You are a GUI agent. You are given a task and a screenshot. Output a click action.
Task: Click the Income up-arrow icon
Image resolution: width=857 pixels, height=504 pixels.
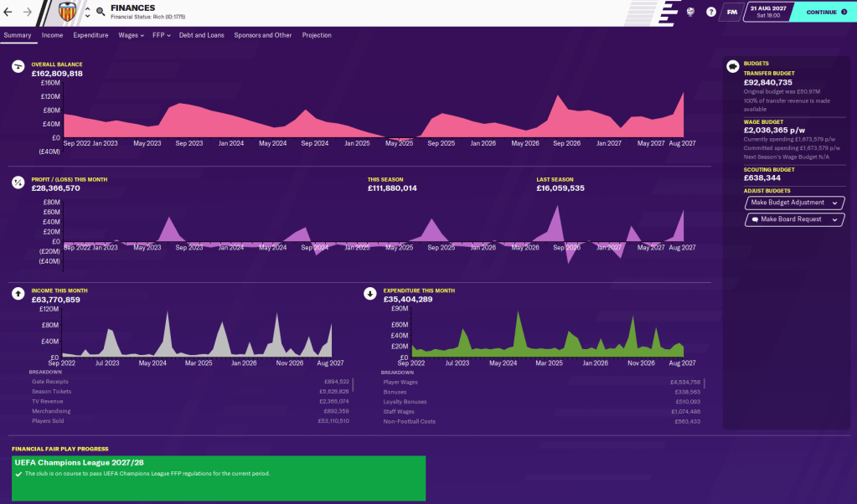pyautogui.click(x=17, y=294)
